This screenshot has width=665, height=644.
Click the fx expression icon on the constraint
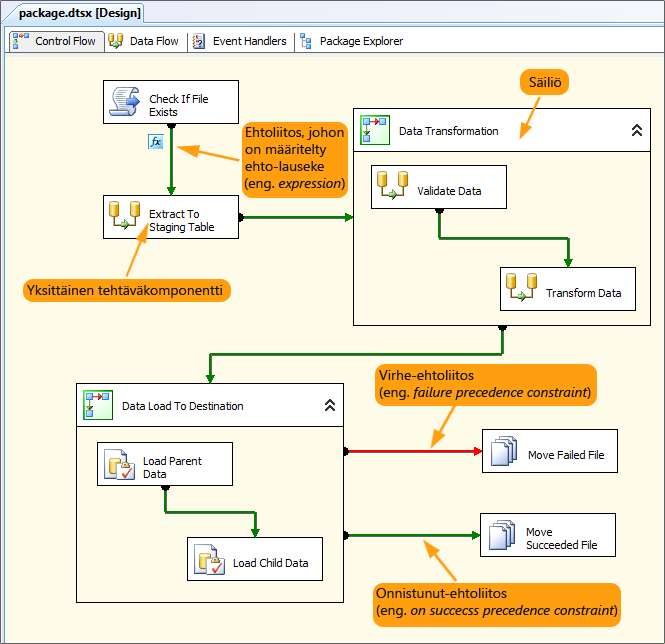(156, 141)
